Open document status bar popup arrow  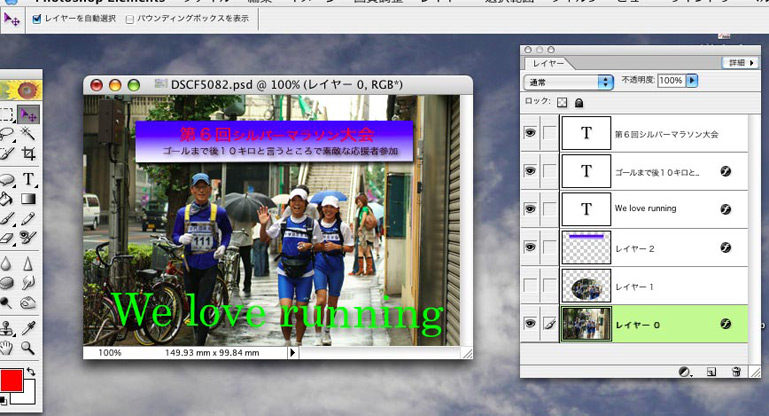click(292, 352)
